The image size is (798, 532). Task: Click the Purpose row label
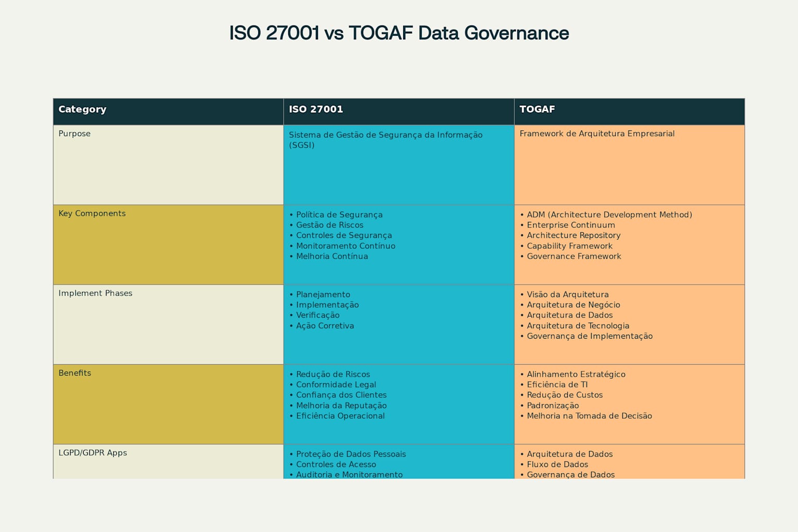(74, 134)
